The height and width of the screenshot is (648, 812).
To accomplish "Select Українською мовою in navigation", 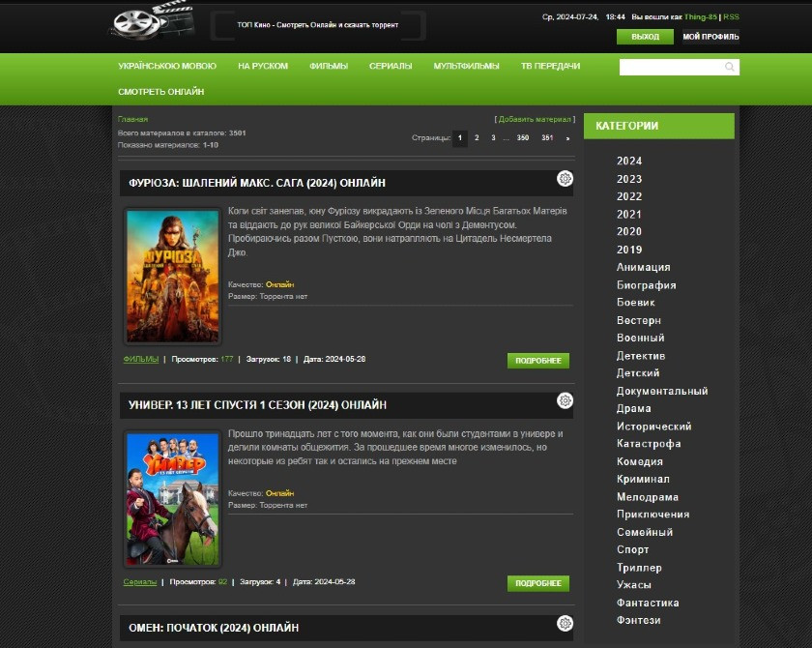I will [x=167, y=66].
